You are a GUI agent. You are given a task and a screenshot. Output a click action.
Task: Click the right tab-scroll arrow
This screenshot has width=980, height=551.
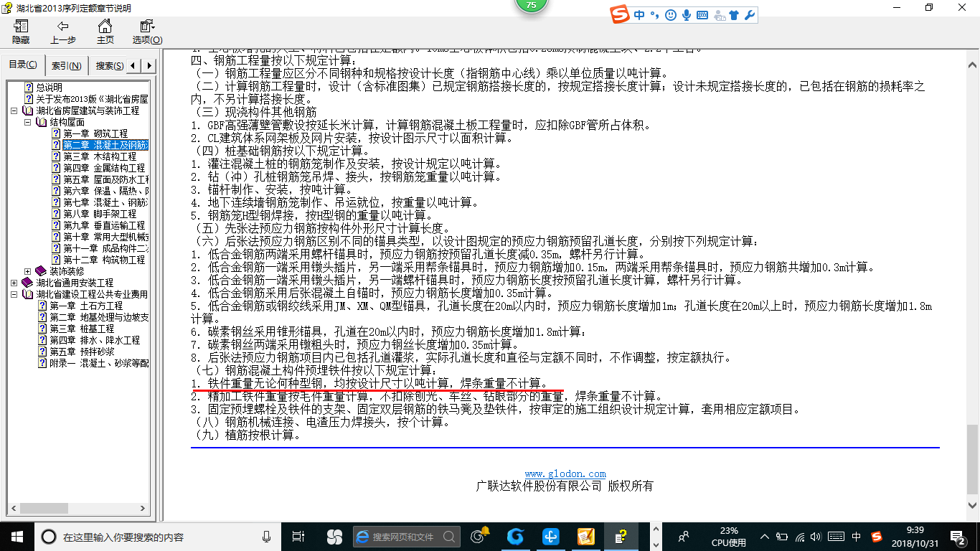click(149, 66)
